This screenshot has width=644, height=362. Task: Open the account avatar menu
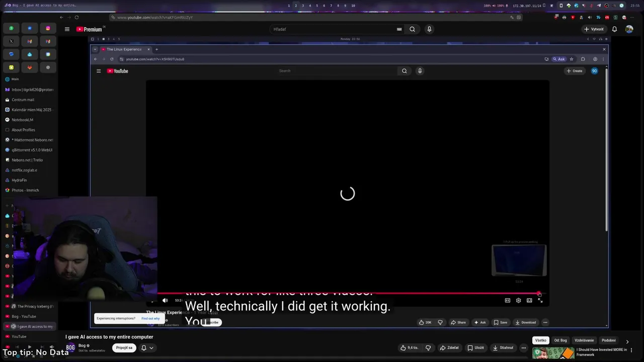click(x=629, y=29)
